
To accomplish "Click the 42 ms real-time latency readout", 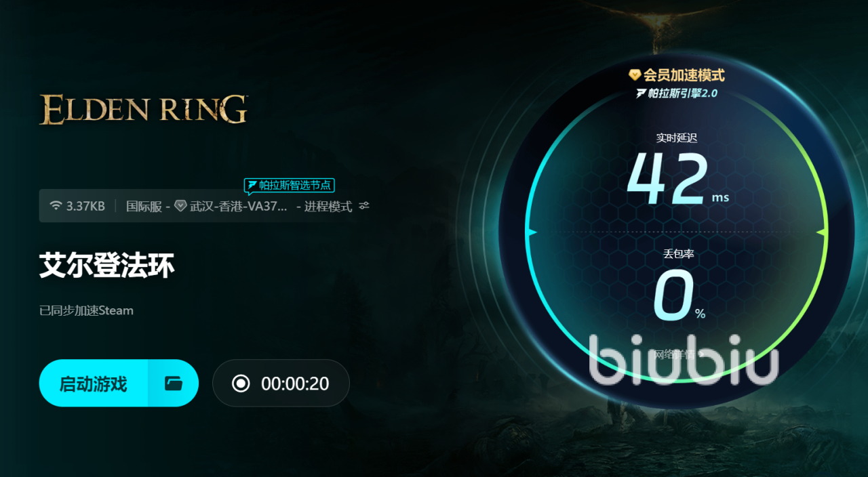I will [678, 180].
